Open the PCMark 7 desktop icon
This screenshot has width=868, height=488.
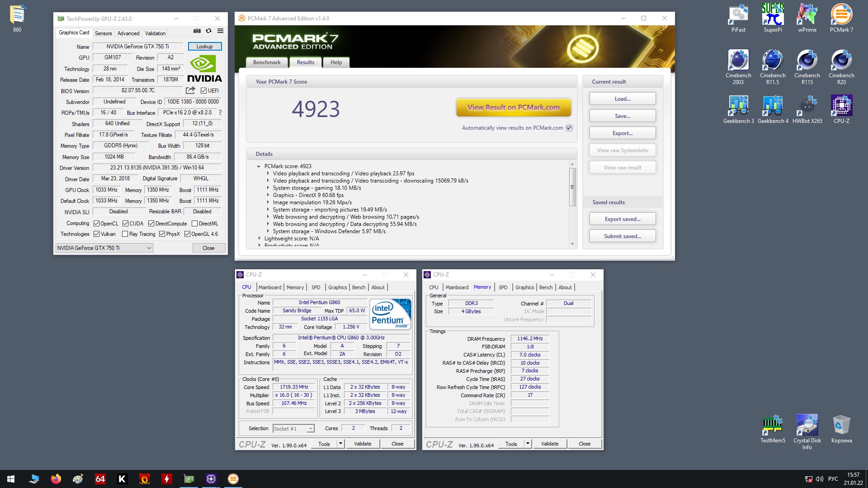(841, 18)
